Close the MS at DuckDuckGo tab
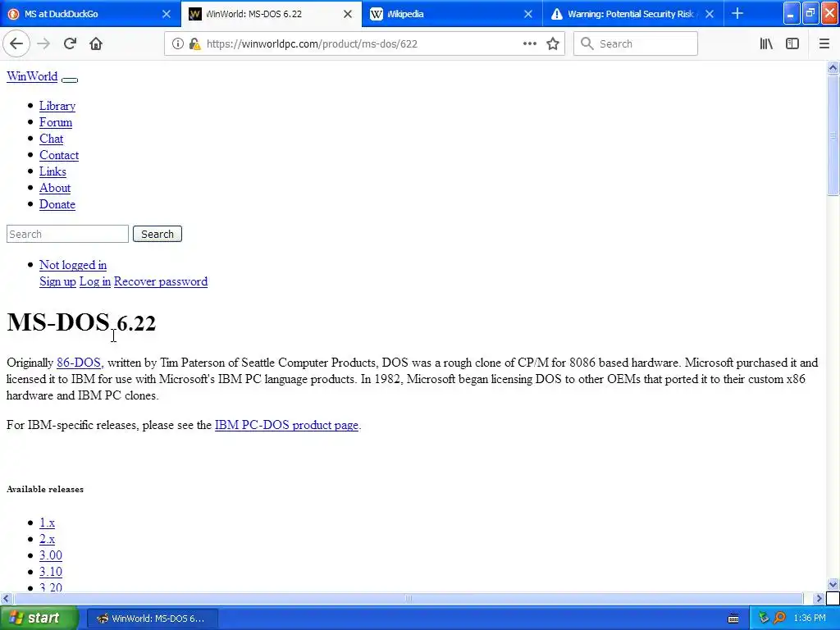 coord(166,14)
